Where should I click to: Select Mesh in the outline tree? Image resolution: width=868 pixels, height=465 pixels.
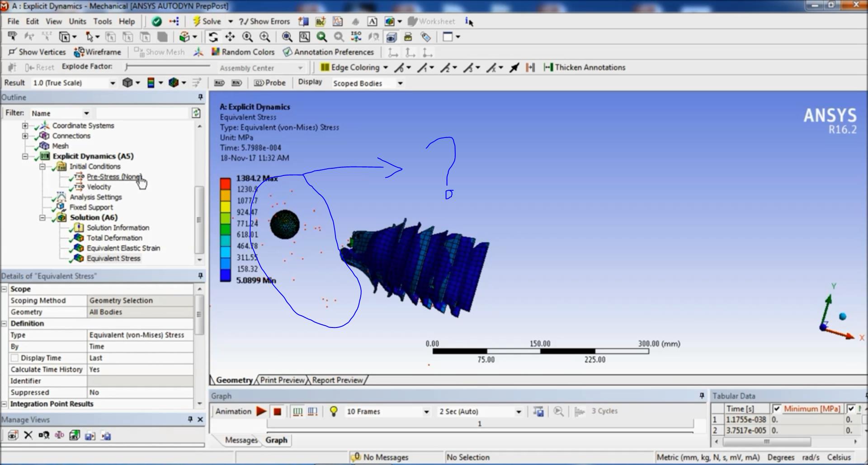pyautogui.click(x=60, y=146)
